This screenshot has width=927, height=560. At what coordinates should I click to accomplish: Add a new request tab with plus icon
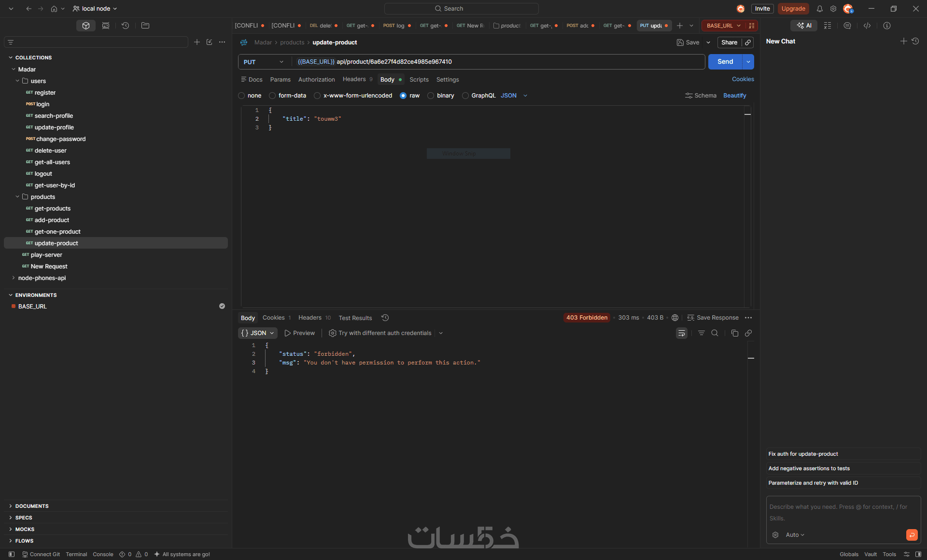tap(680, 26)
